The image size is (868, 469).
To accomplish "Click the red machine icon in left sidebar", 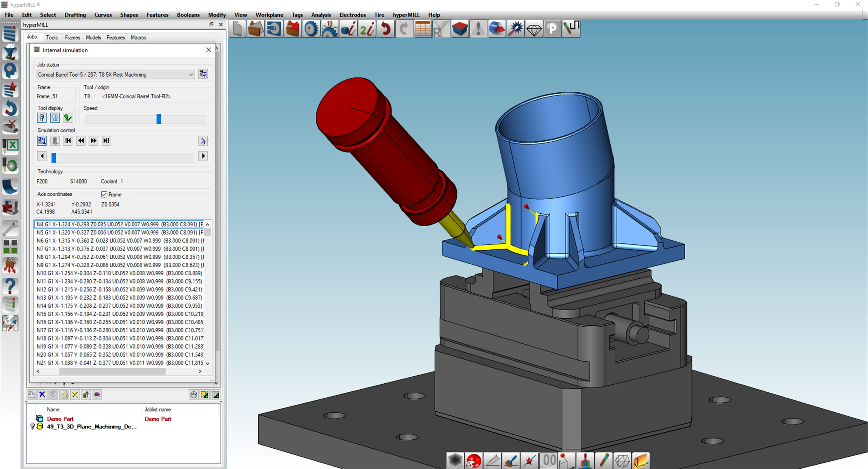I will pyautogui.click(x=10, y=207).
